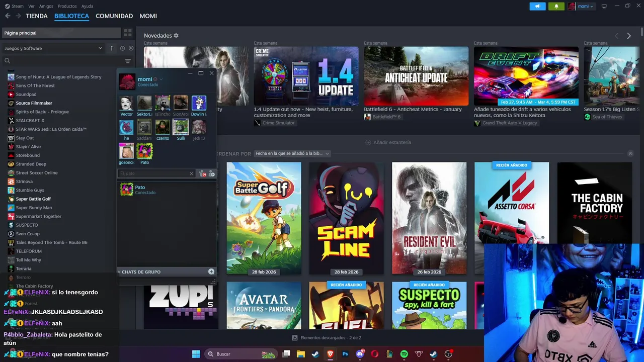644x362 pixels.
Task: Filter library to ready-to-play games
Action: [131, 48]
